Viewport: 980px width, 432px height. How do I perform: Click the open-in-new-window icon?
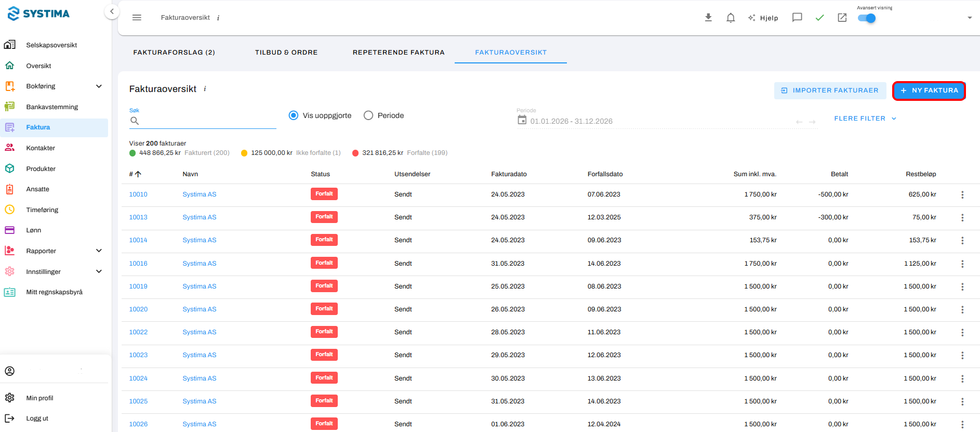point(842,18)
